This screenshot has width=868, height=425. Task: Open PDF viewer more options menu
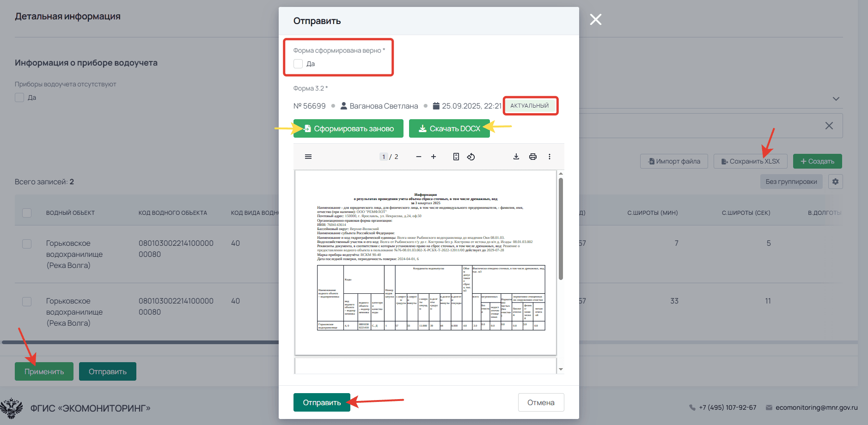pos(550,157)
